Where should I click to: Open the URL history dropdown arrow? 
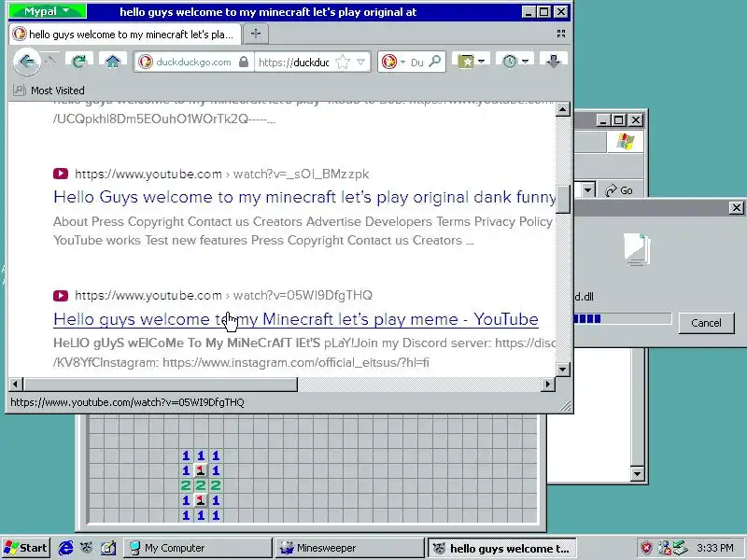(360, 62)
